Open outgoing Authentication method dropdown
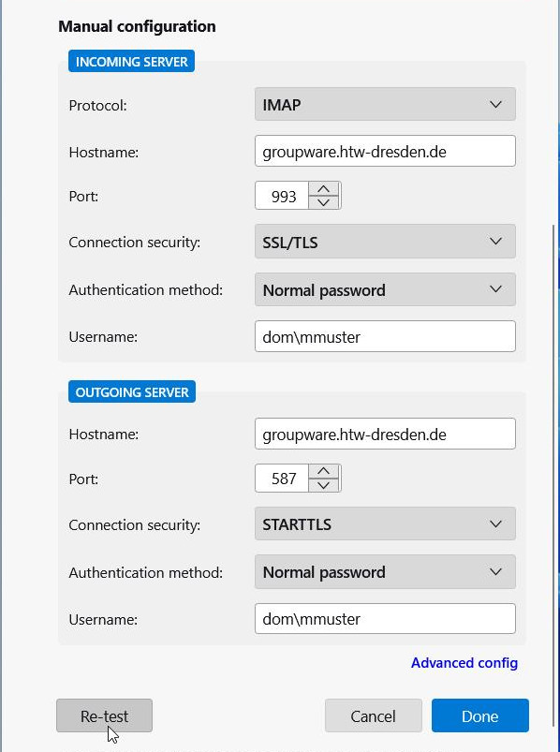This screenshot has width=560, height=752. (385, 571)
